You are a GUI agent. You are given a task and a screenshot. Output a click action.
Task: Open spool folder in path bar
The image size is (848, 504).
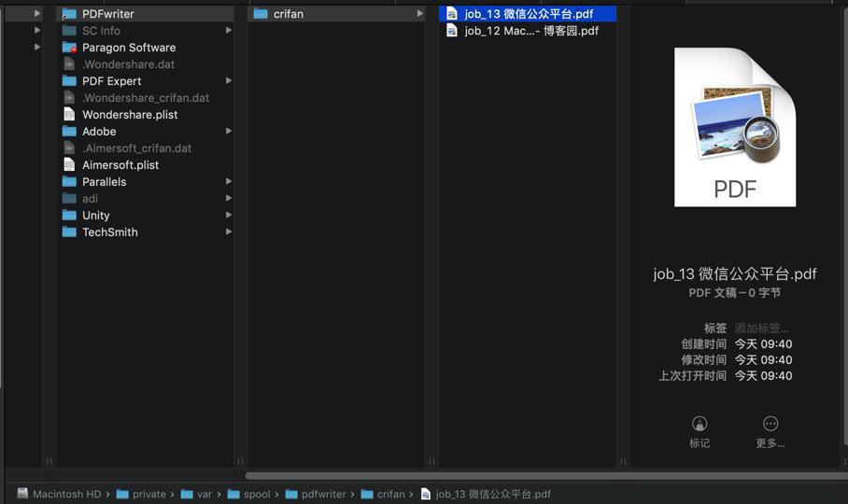(248, 494)
